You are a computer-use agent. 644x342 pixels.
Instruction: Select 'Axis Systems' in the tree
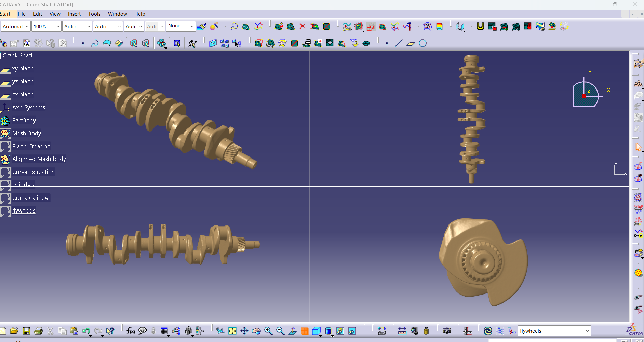pyautogui.click(x=29, y=107)
